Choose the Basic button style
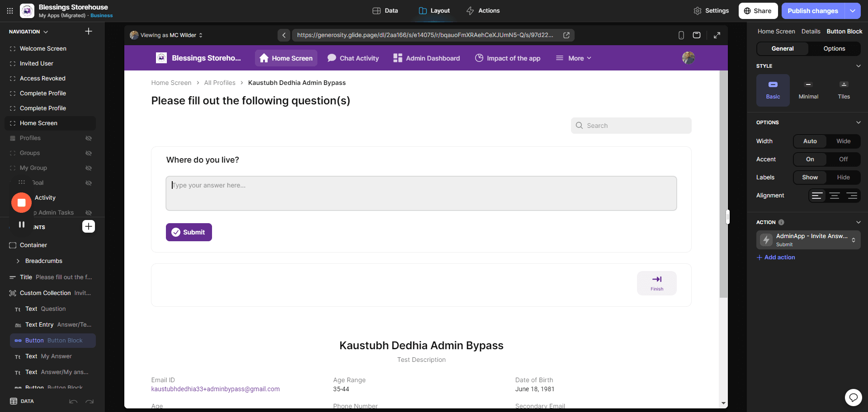This screenshot has height=412, width=868. click(x=773, y=90)
